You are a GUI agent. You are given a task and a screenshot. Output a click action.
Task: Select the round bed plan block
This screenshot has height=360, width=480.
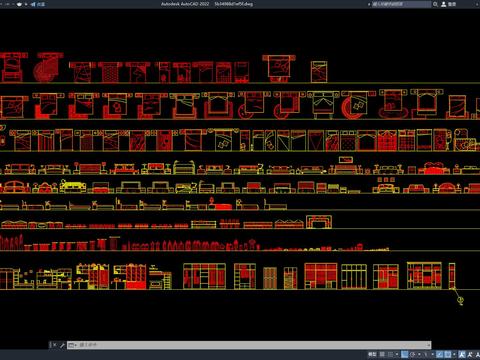click(47, 68)
